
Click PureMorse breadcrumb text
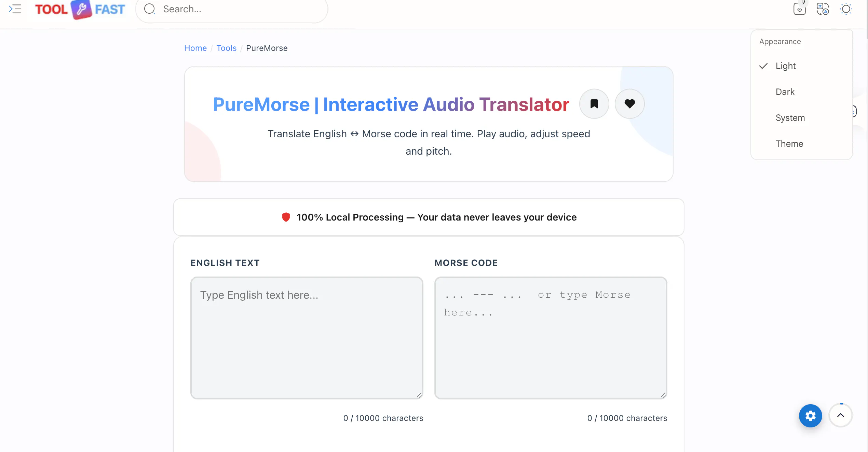pos(267,48)
